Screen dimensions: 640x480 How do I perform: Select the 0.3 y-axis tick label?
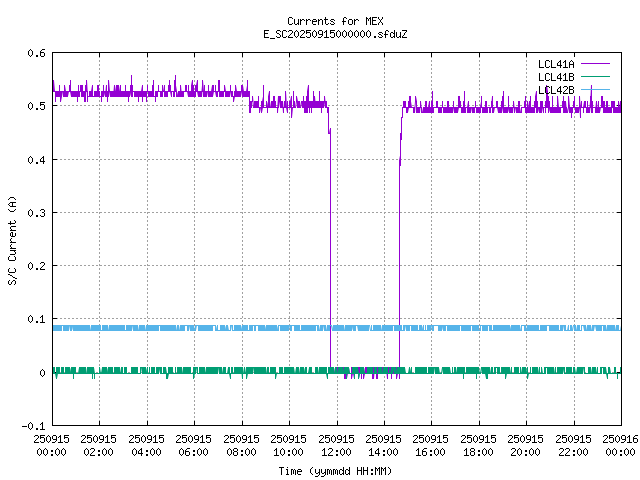click(x=36, y=213)
